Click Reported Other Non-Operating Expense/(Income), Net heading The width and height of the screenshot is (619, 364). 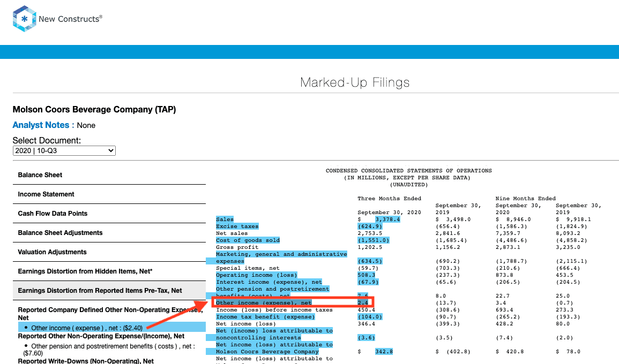pos(101,336)
